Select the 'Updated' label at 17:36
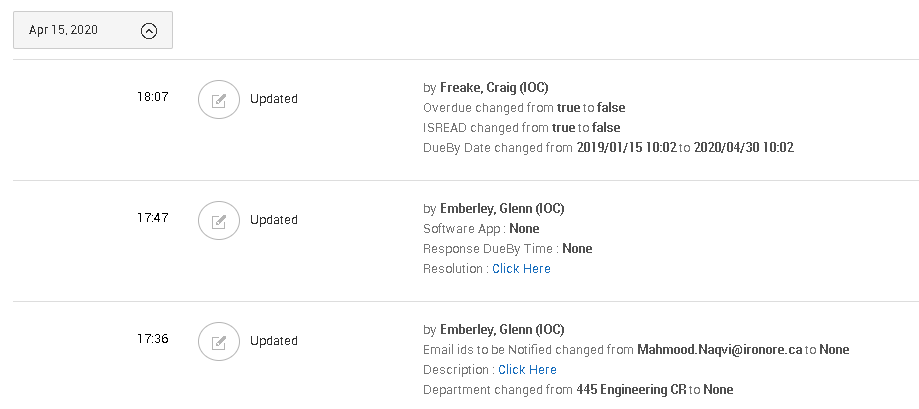919x409 pixels. 273,341
